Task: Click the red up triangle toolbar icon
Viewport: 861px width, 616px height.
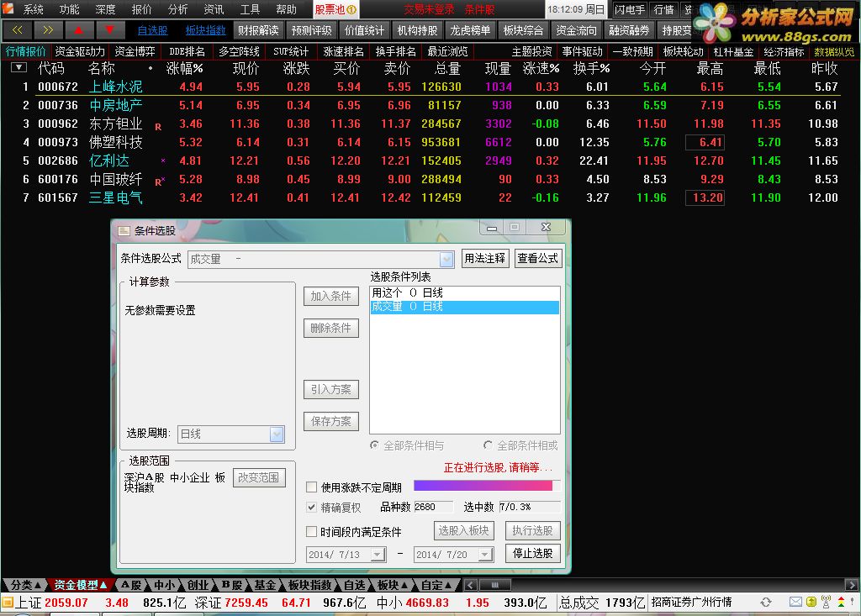Action: (78, 30)
